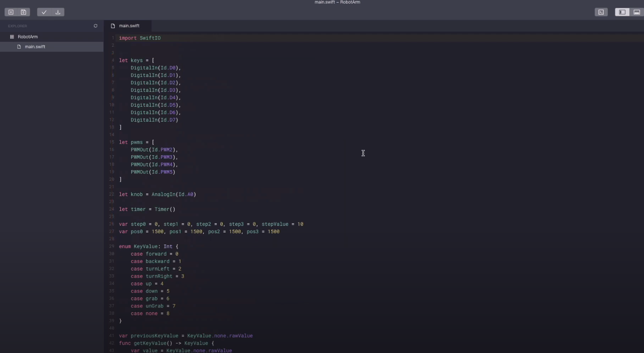Click the file icon beside main.swift in Explorer
644x353 pixels.
click(x=19, y=47)
